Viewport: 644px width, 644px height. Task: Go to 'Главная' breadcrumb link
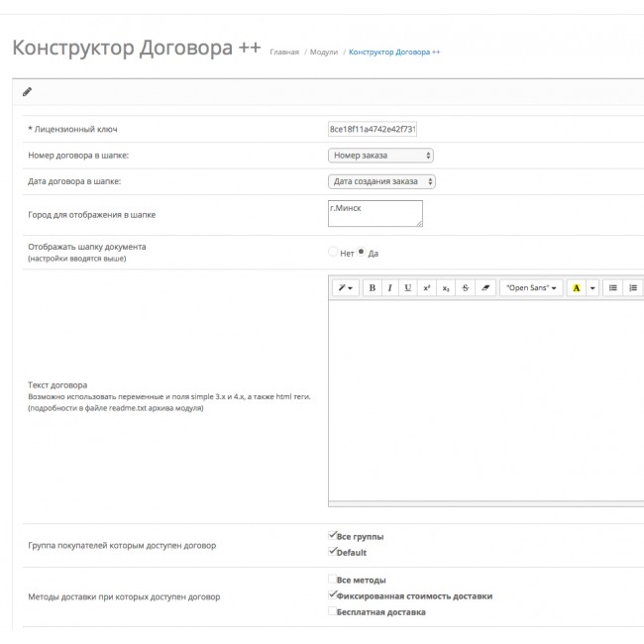(284, 52)
